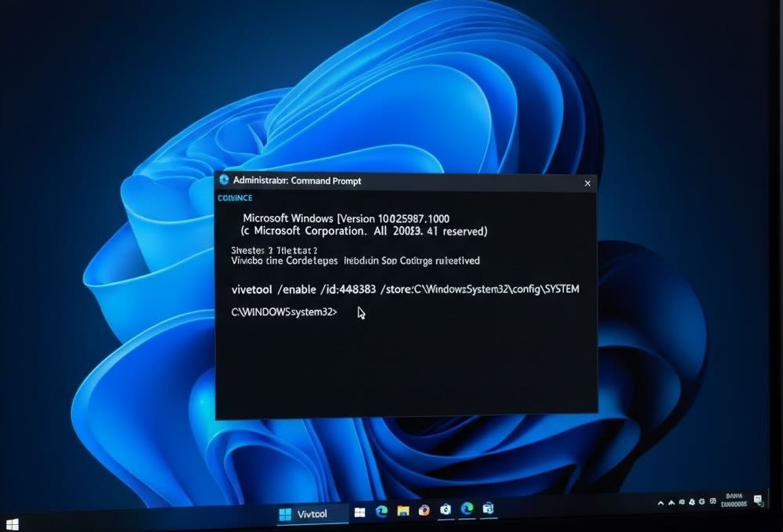Expand hidden icons with leftmost tray chevron

click(x=661, y=503)
